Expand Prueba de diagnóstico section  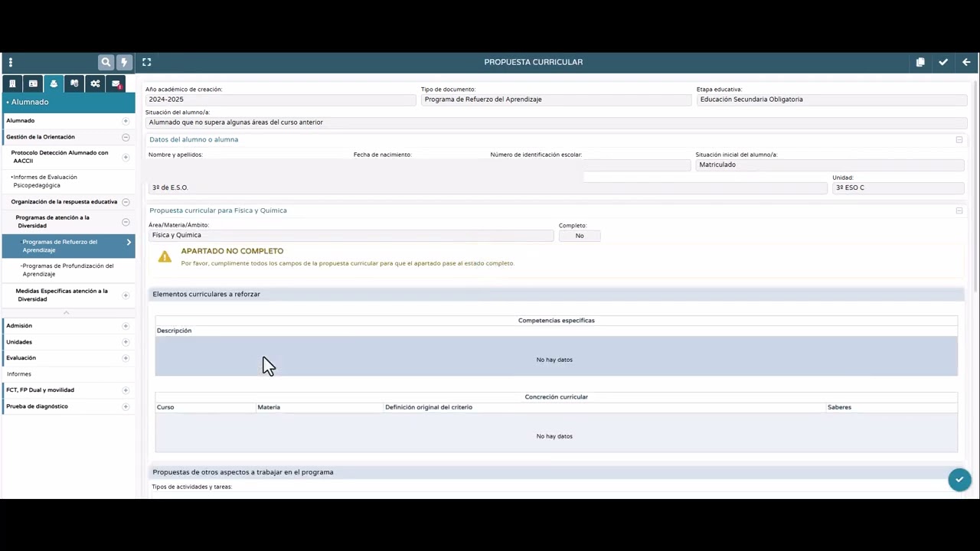point(126,406)
